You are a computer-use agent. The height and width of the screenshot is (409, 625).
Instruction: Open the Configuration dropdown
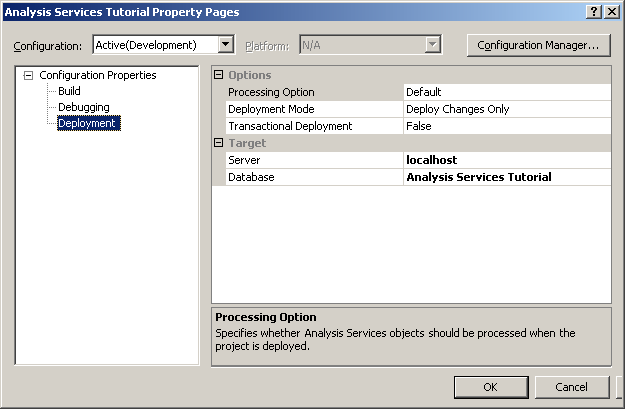226,45
